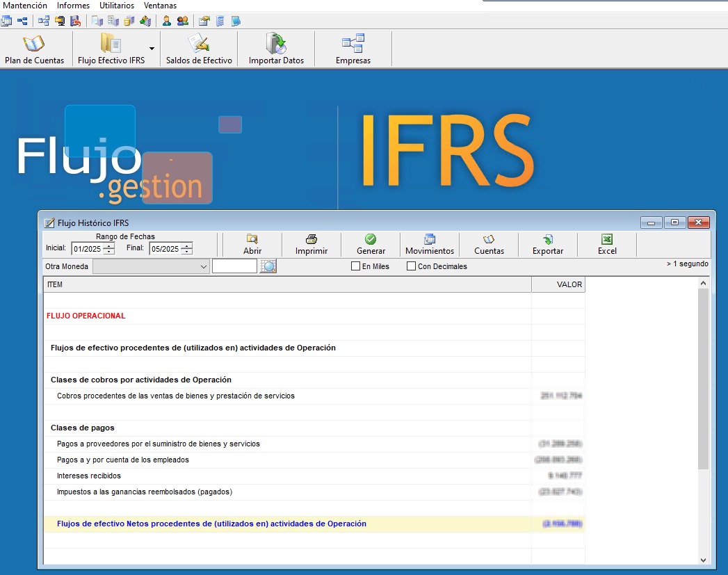Screen dimensions: 728x575
Task: Select the Pagos a proveedores row
Action: pos(314,444)
